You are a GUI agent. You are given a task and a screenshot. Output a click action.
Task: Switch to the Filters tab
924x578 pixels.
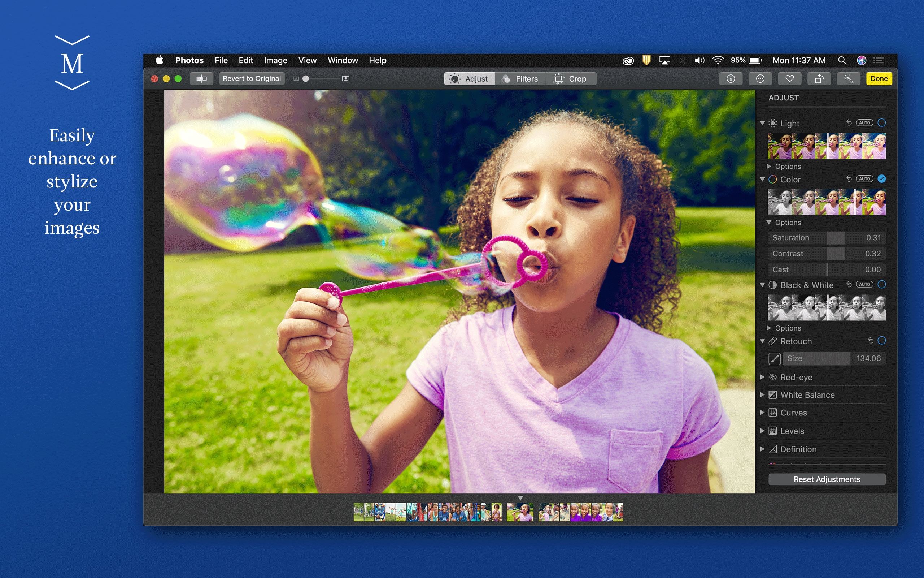(x=520, y=79)
